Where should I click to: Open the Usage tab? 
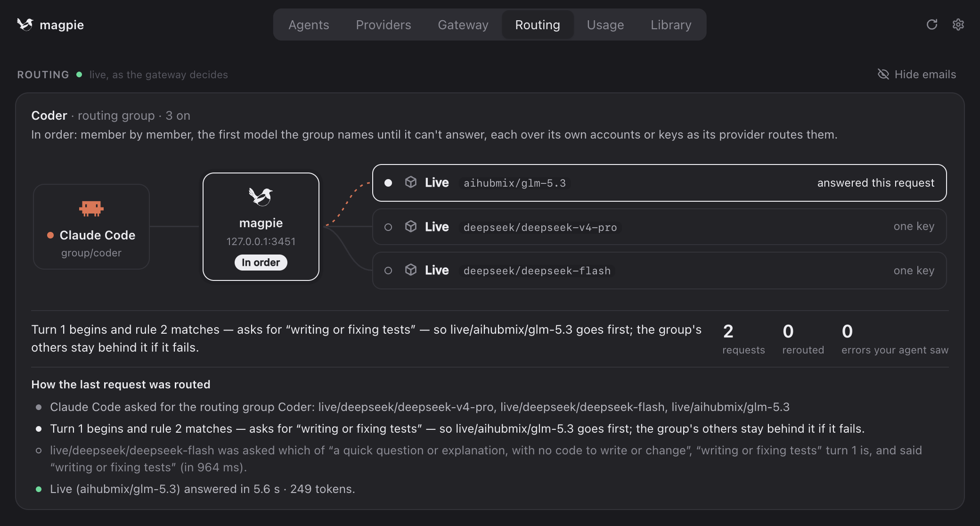click(x=605, y=25)
